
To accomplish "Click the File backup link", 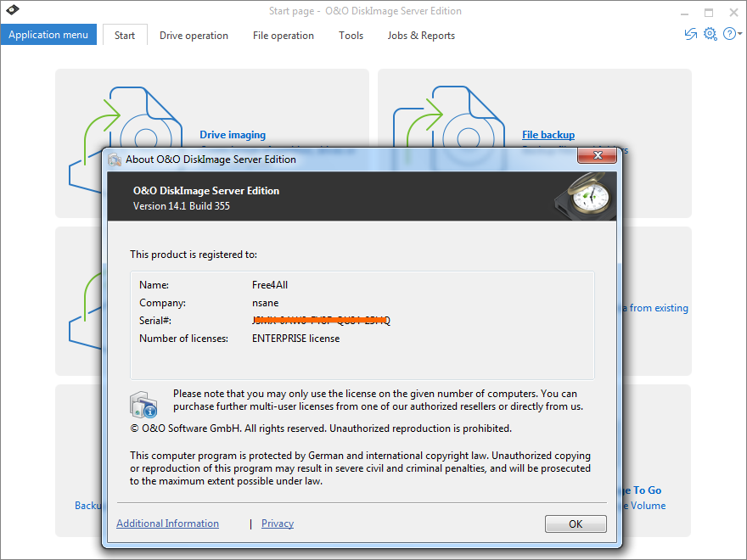I will click(x=548, y=135).
